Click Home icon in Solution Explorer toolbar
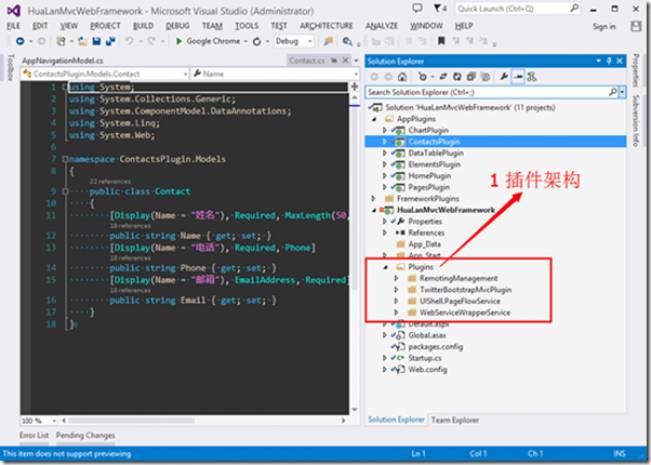This screenshot has height=465, width=651. pyautogui.click(x=402, y=77)
